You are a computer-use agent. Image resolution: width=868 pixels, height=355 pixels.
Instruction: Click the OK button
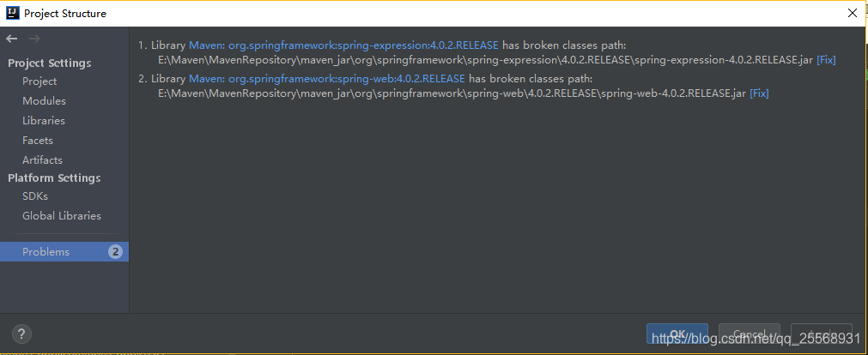pos(677,334)
